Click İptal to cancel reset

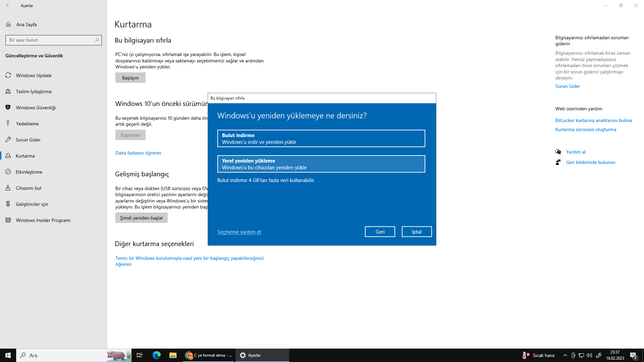click(x=417, y=232)
